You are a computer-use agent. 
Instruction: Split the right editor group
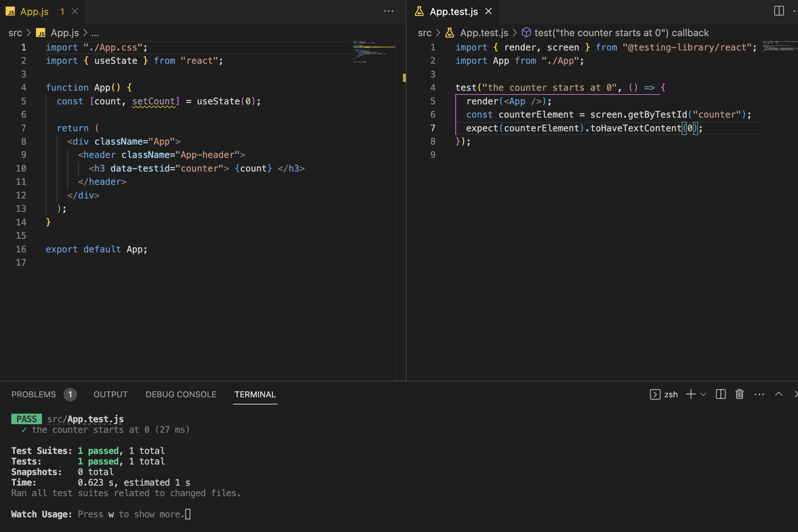click(x=779, y=11)
